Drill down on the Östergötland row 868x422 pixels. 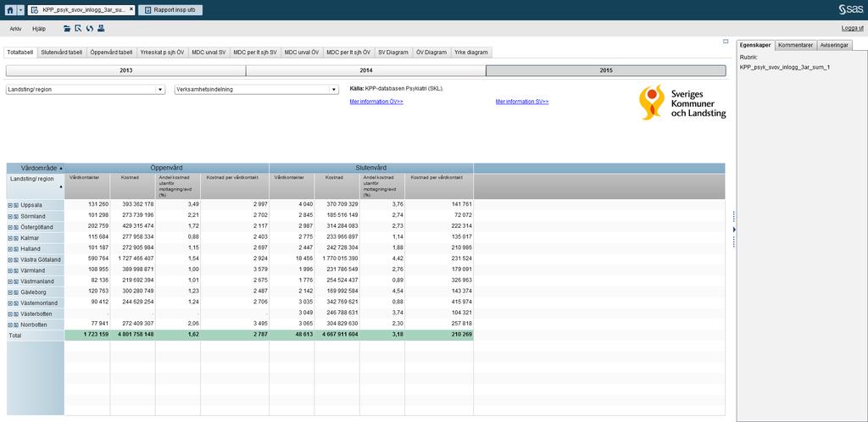point(16,227)
